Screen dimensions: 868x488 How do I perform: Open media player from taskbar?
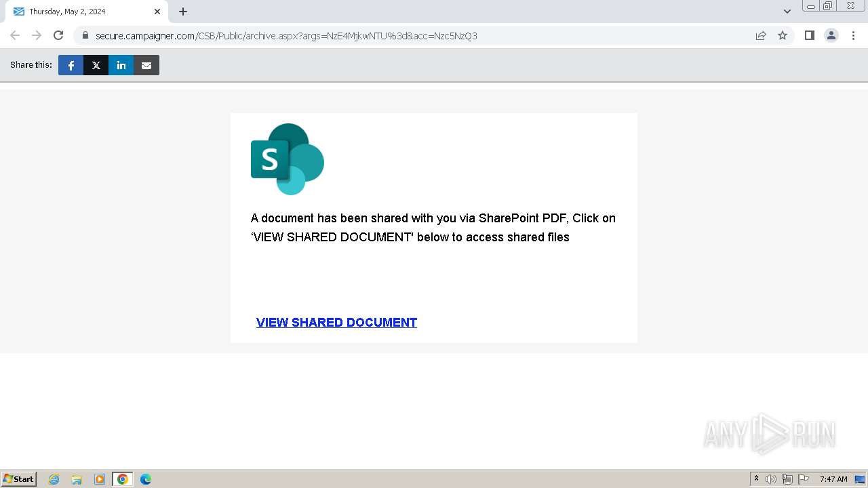(x=100, y=479)
